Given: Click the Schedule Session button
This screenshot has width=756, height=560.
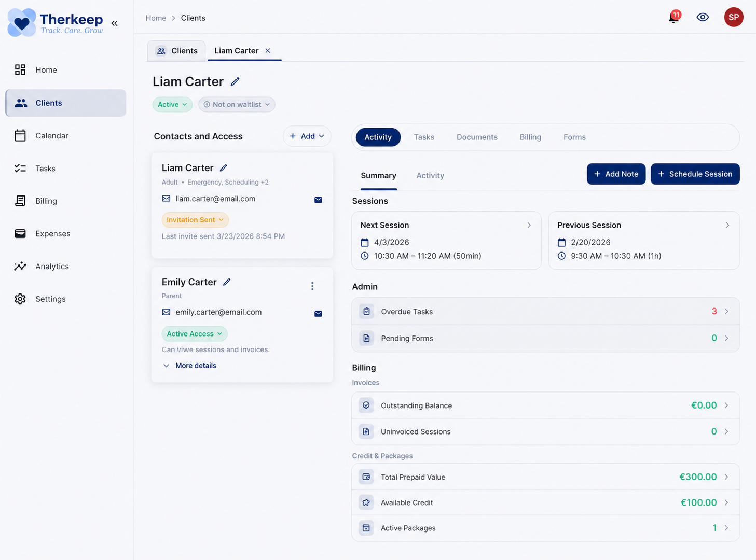Looking at the screenshot, I should (695, 174).
